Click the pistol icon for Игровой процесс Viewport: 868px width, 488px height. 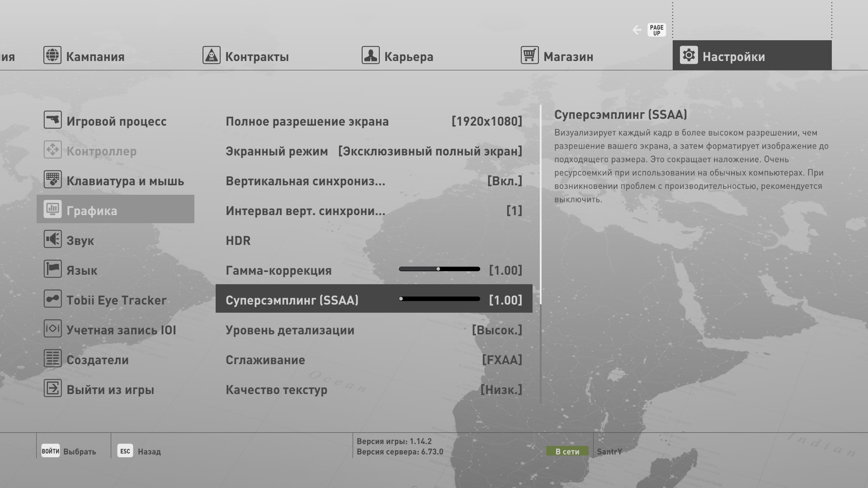click(53, 120)
